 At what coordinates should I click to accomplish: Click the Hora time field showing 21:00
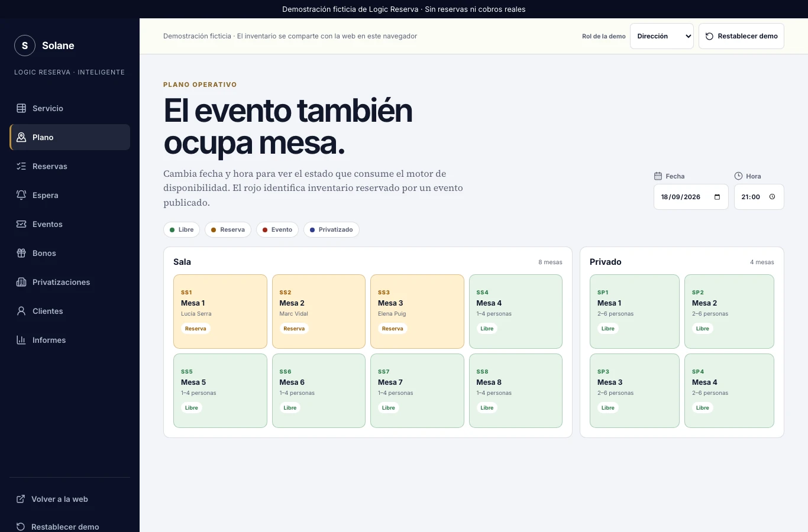pyautogui.click(x=759, y=197)
